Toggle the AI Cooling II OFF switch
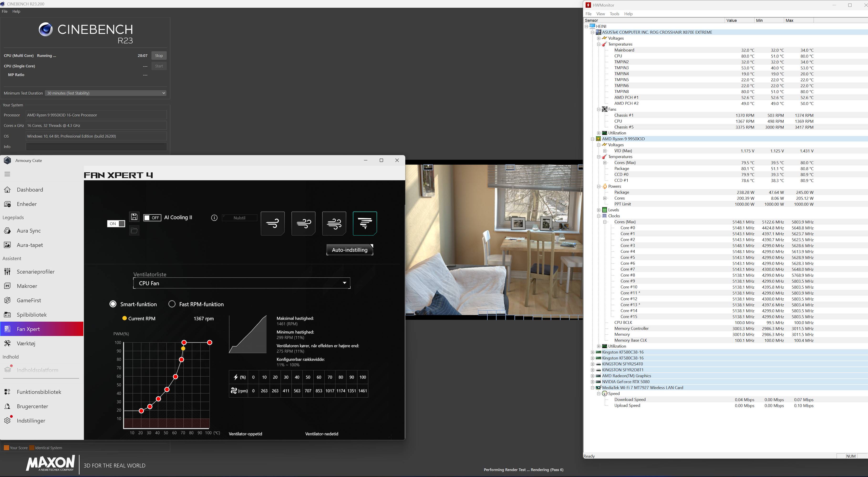This screenshot has height=477, width=868. click(152, 218)
